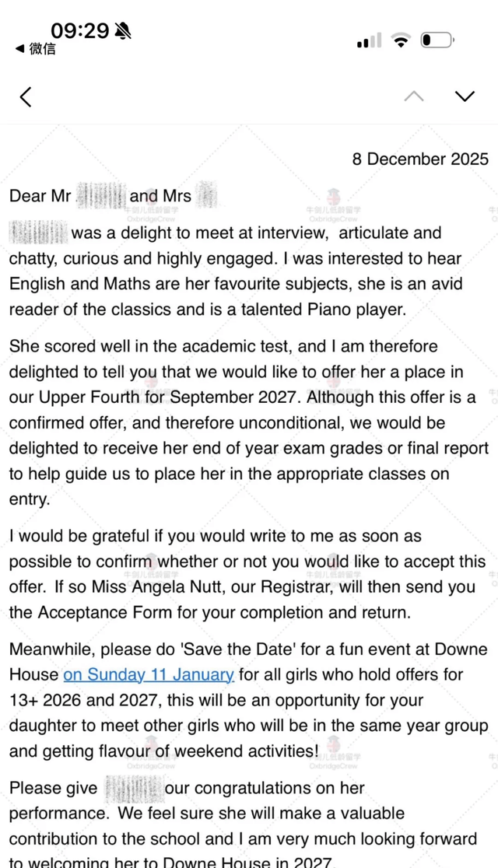498x868 pixels.
Task: Tap the Wi-Fi status icon
Action: [x=402, y=40]
